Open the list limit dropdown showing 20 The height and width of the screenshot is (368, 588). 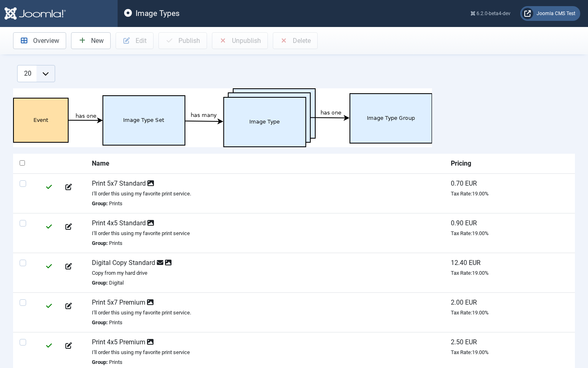coord(36,74)
